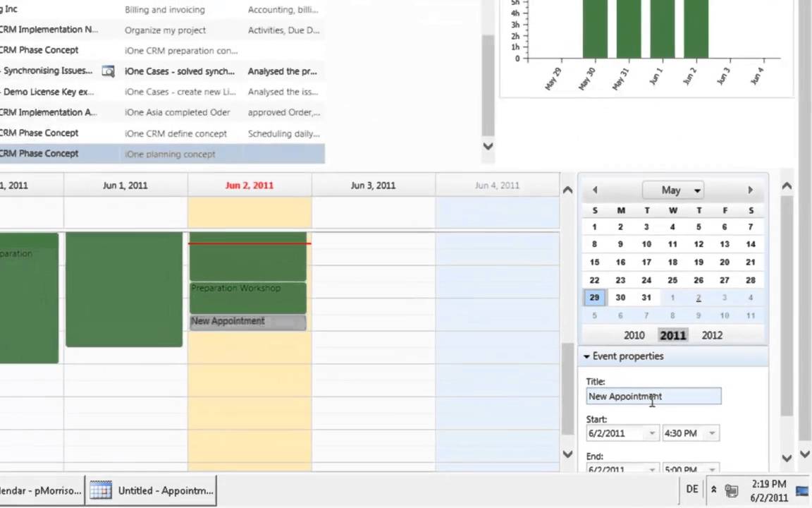Show hidden system tray icons
Image resolution: width=812 pixels, height=508 pixels.
coord(713,490)
